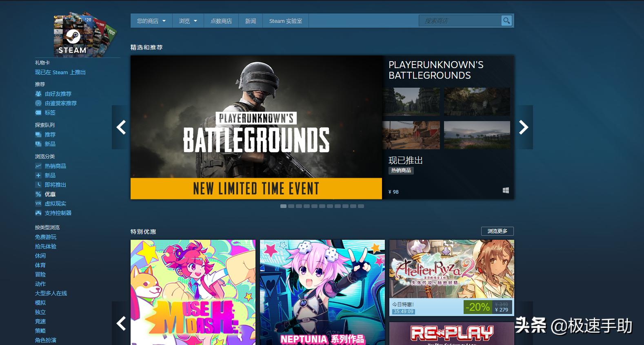Expand the 浏览 dropdown menu
Viewport: 644px width, 345px height.
tap(188, 21)
